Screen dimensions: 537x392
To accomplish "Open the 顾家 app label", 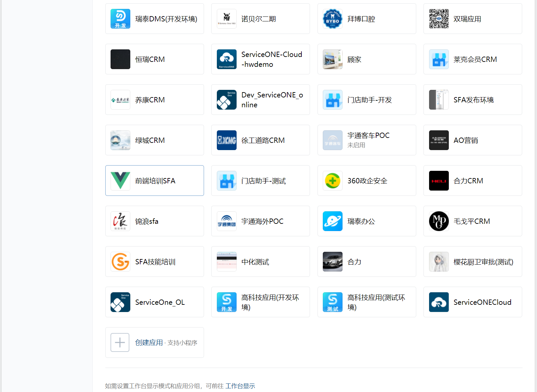I will [x=354, y=60].
